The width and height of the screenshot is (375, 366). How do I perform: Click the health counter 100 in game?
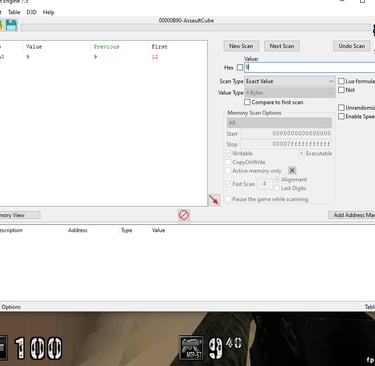click(39, 348)
